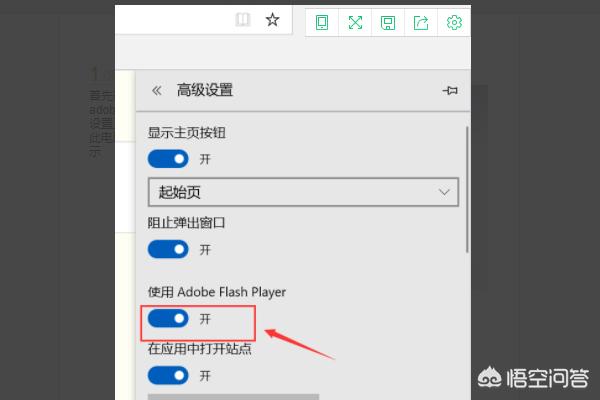Toggle the 在应用中打开站点 switch

[168, 376]
